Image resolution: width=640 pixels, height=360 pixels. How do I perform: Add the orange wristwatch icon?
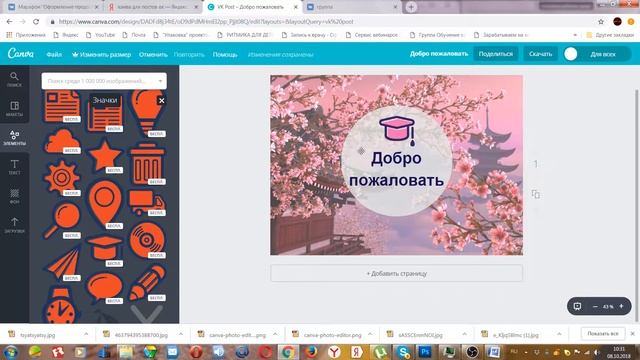click(x=60, y=305)
